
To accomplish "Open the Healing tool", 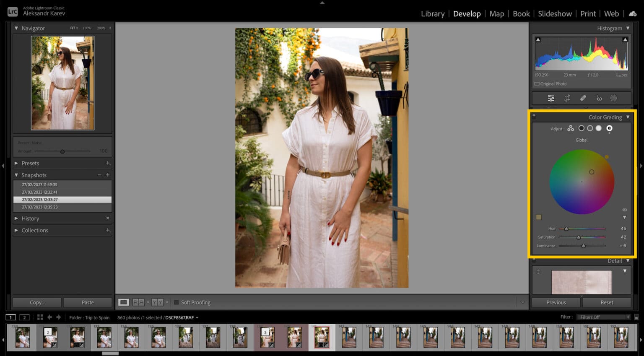I will point(583,98).
